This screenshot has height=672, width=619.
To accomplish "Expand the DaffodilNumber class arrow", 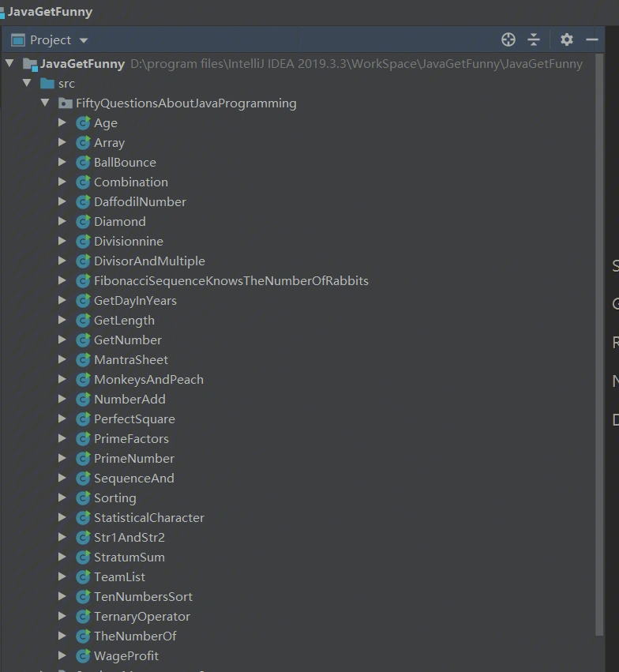I will pyautogui.click(x=62, y=201).
